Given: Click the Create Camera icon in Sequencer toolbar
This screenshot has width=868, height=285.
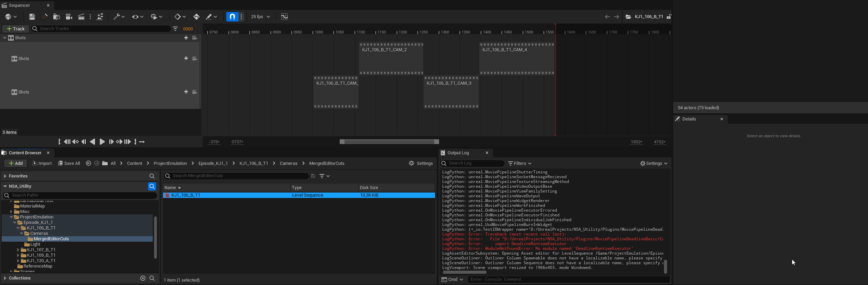Looking at the screenshot, I should coord(69,17).
